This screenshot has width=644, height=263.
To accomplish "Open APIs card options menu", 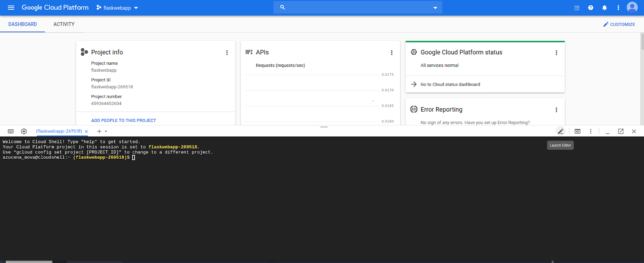I will pyautogui.click(x=392, y=53).
